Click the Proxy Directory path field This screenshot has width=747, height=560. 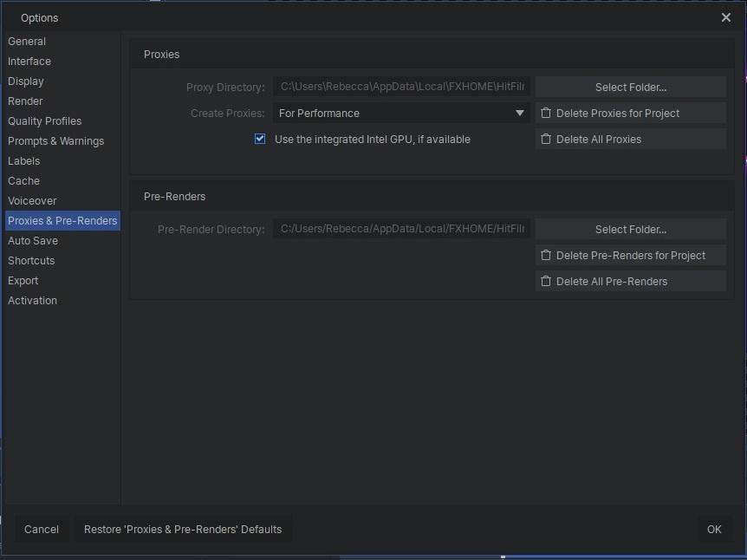coord(401,87)
